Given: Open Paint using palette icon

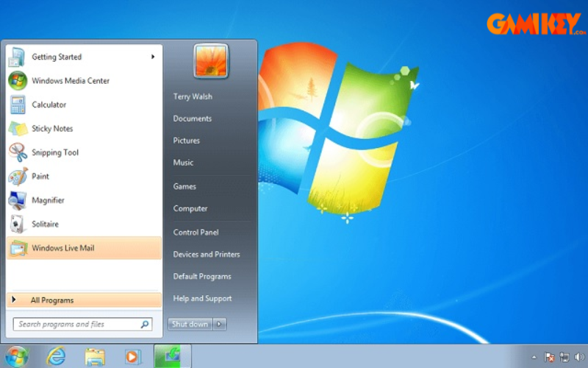Looking at the screenshot, I should point(18,176).
